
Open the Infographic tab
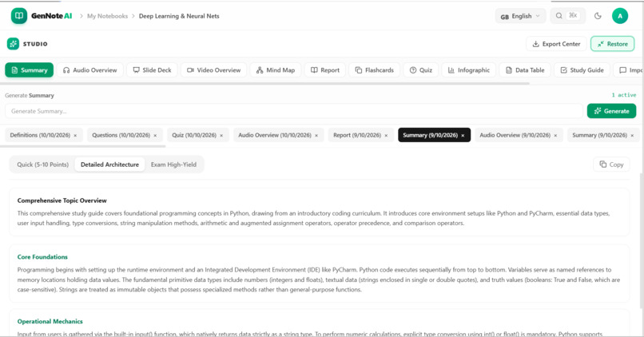click(x=469, y=70)
